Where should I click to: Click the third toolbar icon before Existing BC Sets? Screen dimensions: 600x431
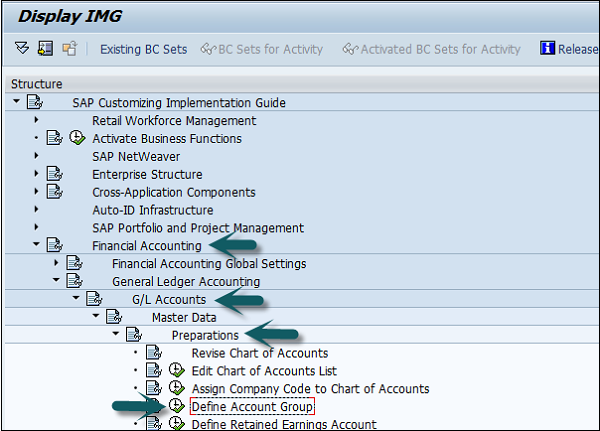pyautogui.click(x=69, y=49)
